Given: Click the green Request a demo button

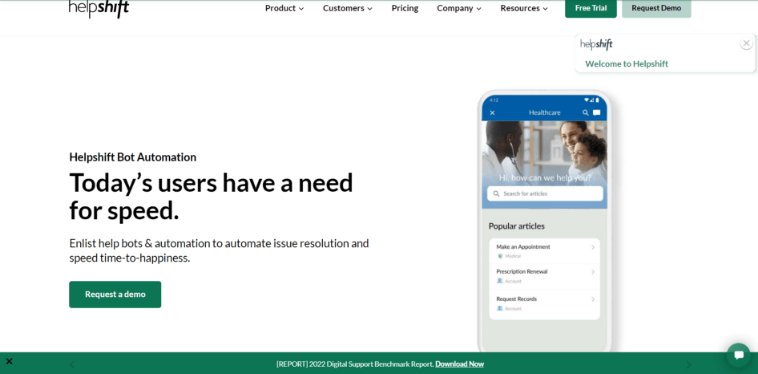Looking at the screenshot, I should pos(115,294).
